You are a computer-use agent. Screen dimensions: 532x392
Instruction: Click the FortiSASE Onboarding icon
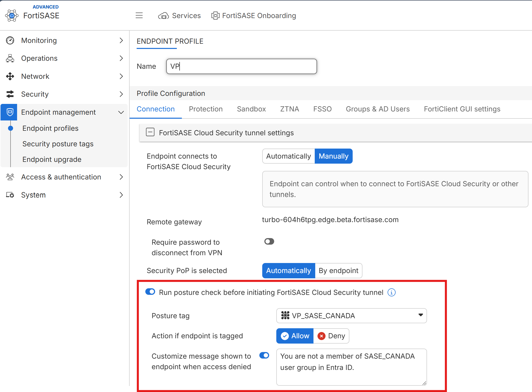click(x=215, y=16)
